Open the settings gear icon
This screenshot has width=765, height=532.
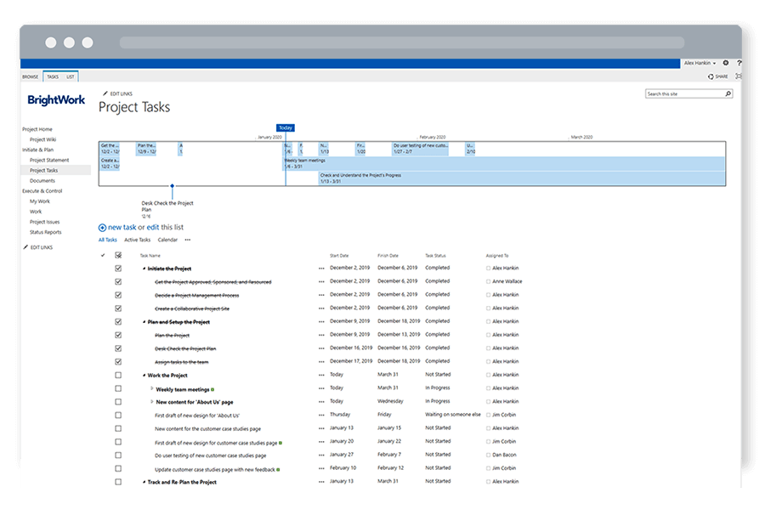725,63
